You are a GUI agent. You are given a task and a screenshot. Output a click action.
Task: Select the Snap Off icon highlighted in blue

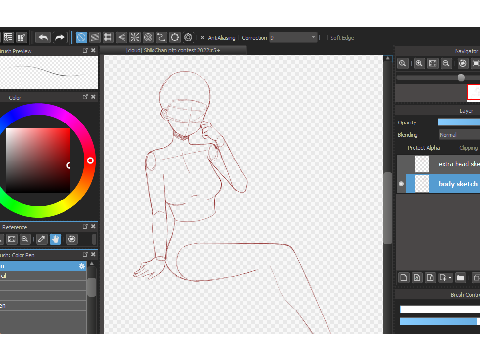81,37
